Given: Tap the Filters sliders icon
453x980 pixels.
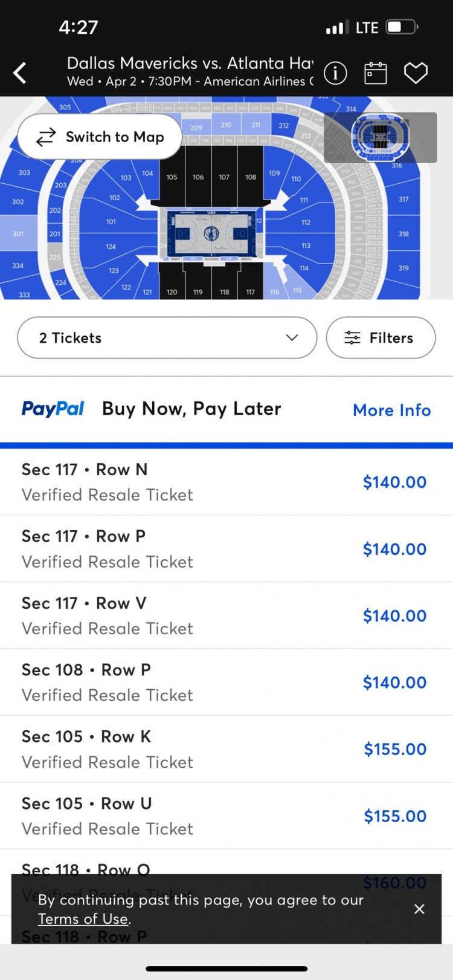Looking at the screenshot, I should coord(352,338).
